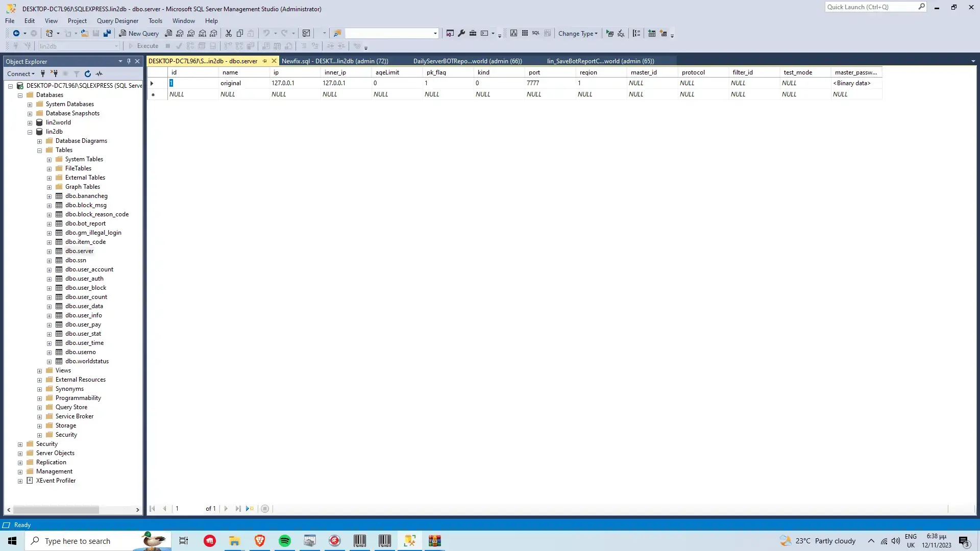980x551 pixels.
Task: Click the Find in Files icon
Action: point(337,33)
